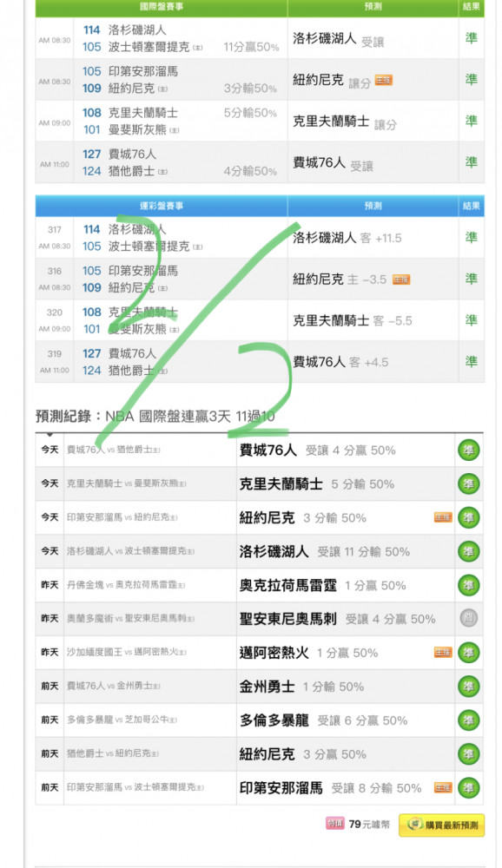Click 預測 header of 國際盤 table
The image size is (502, 868).
[x=373, y=7]
